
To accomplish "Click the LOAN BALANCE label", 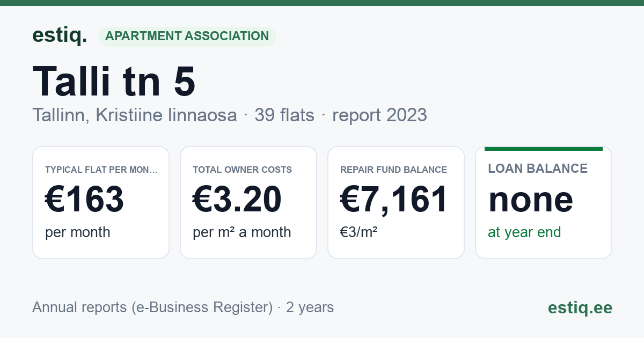I will pos(538,168).
